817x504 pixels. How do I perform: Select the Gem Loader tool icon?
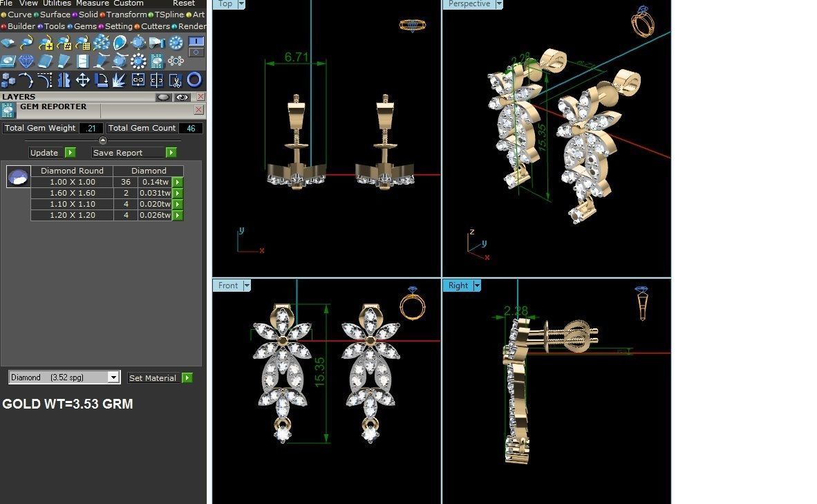click(8, 43)
